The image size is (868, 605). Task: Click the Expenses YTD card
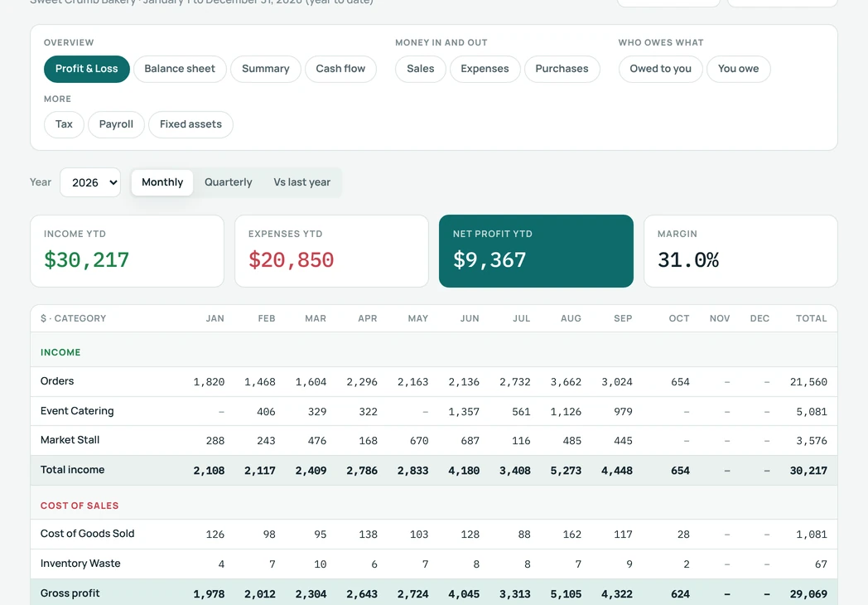[x=331, y=251]
